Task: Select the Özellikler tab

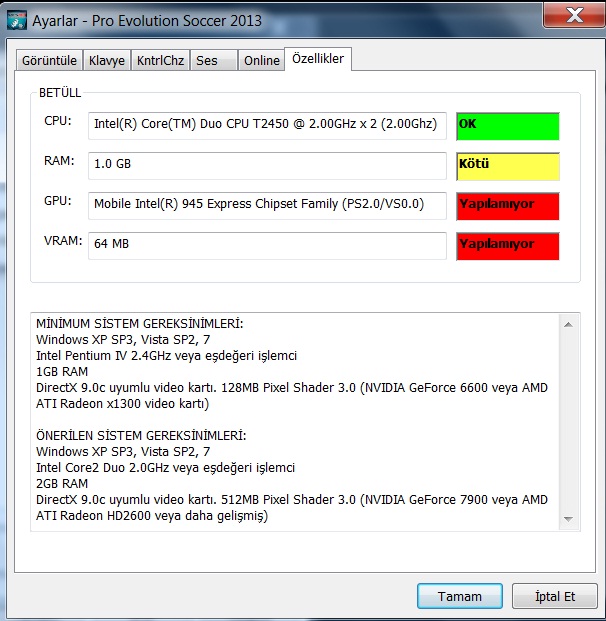Action: click(318, 59)
